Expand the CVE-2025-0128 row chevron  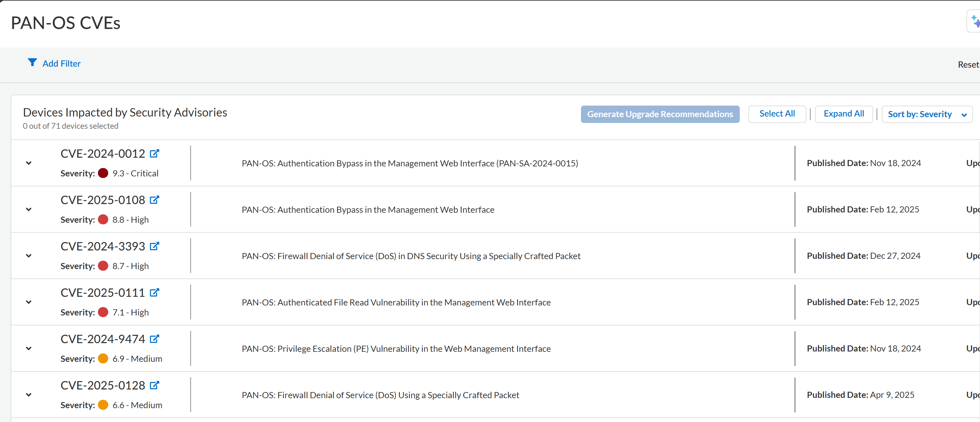pos(29,395)
